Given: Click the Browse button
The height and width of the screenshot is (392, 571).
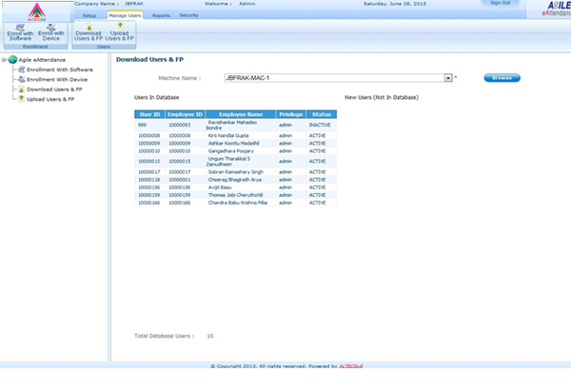Looking at the screenshot, I should 502,78.
